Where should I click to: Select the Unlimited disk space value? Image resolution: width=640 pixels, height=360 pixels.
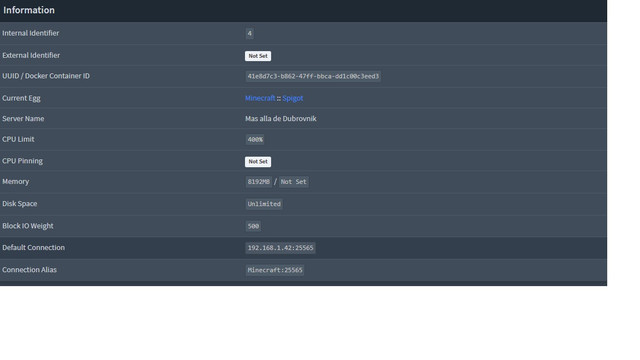pyautogui.click(x=264, y=204)
